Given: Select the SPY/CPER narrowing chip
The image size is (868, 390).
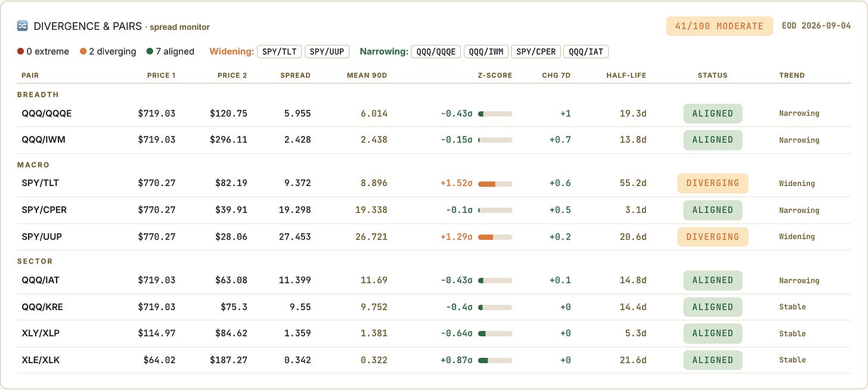Looking at the screenshot, I should pos(535,51).
